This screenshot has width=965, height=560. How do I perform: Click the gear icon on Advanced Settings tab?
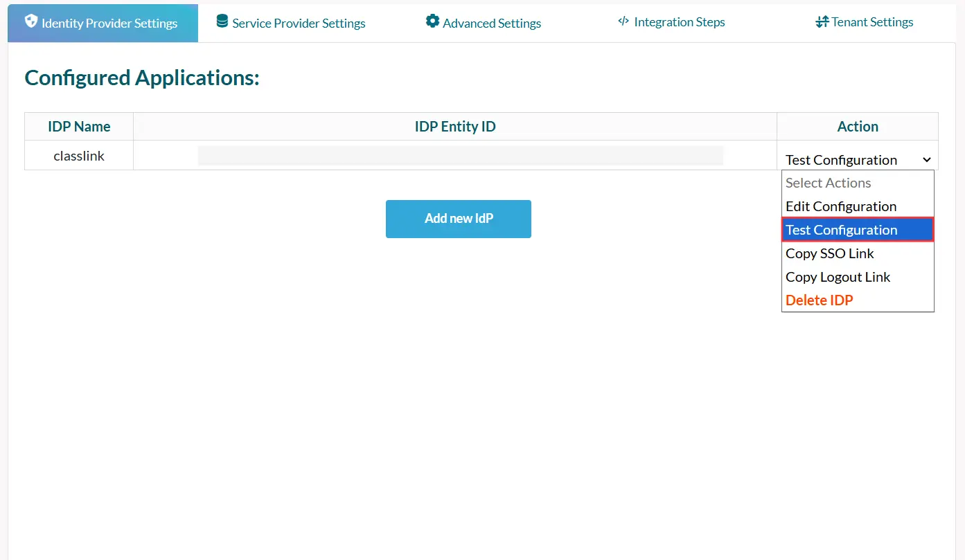432,21
